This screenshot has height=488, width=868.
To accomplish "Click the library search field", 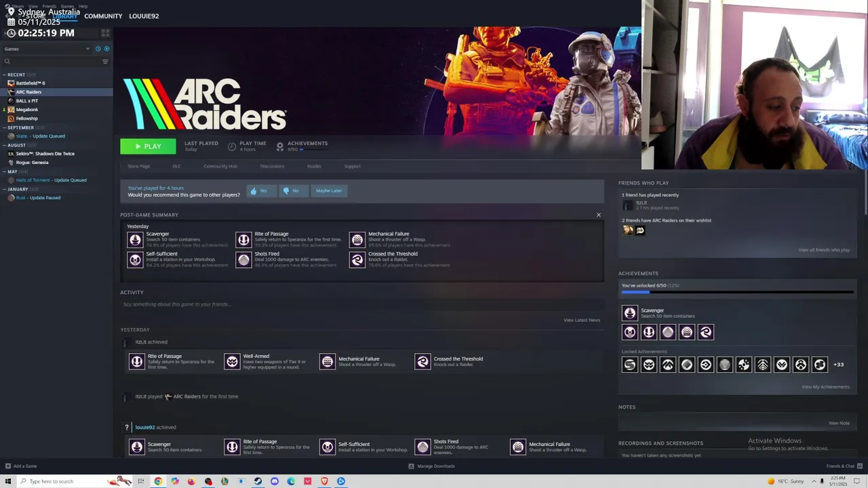I will 51,62.
